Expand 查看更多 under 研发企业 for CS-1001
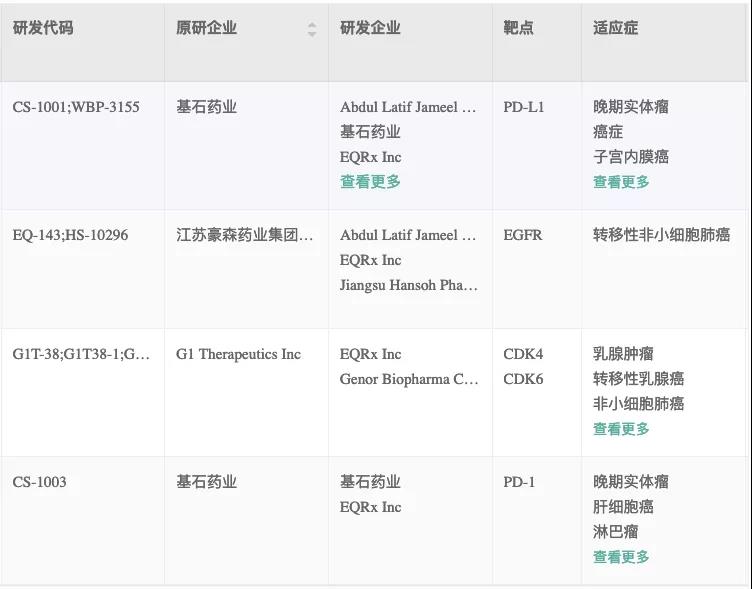 [x=370, y=182]
